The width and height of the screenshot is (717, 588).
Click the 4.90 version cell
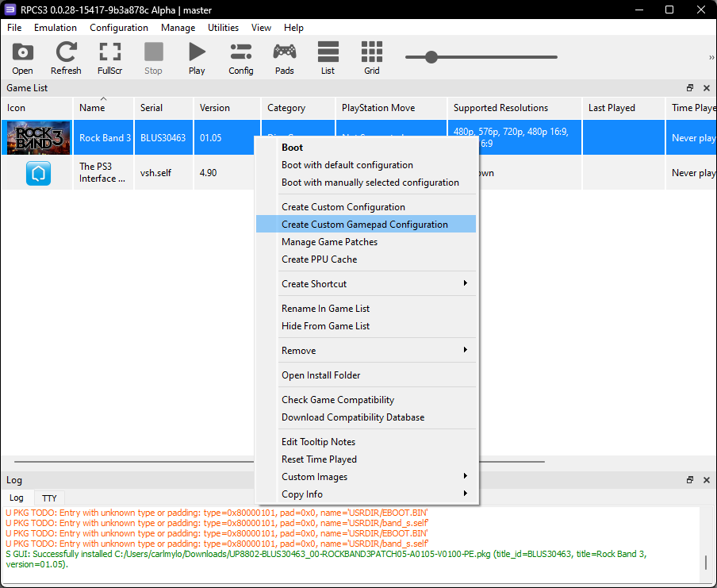click(224, 173)
